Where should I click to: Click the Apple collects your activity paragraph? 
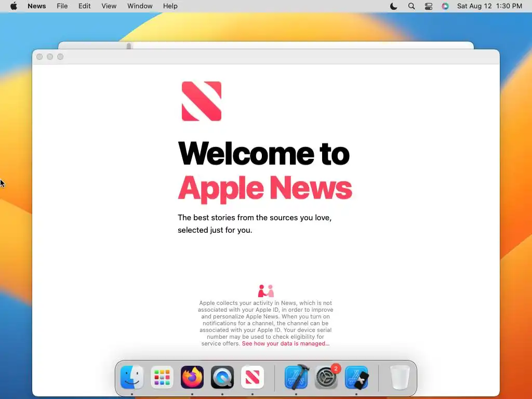click(265, 323)
